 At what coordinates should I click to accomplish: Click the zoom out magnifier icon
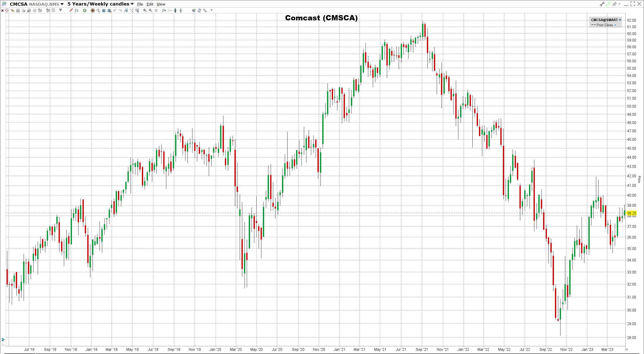pos(150,10)
